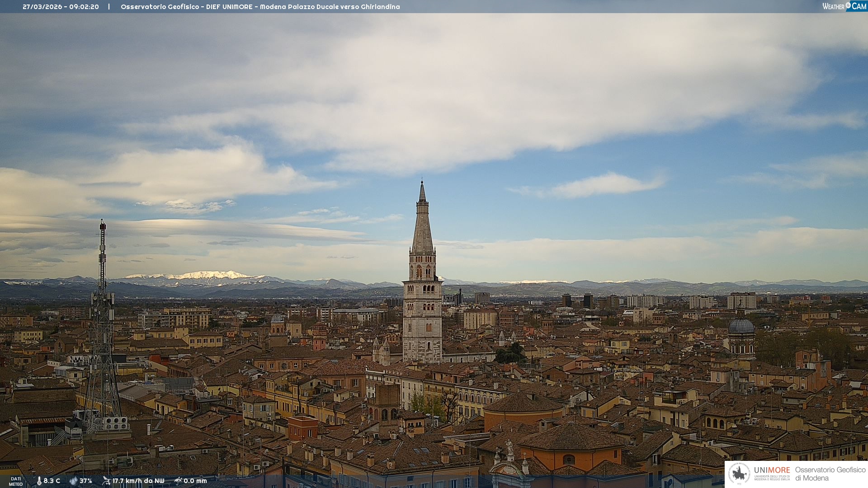The image size is (868, 488).
Task: Click the WeatherCam camera eye logo
Action: 849,5
